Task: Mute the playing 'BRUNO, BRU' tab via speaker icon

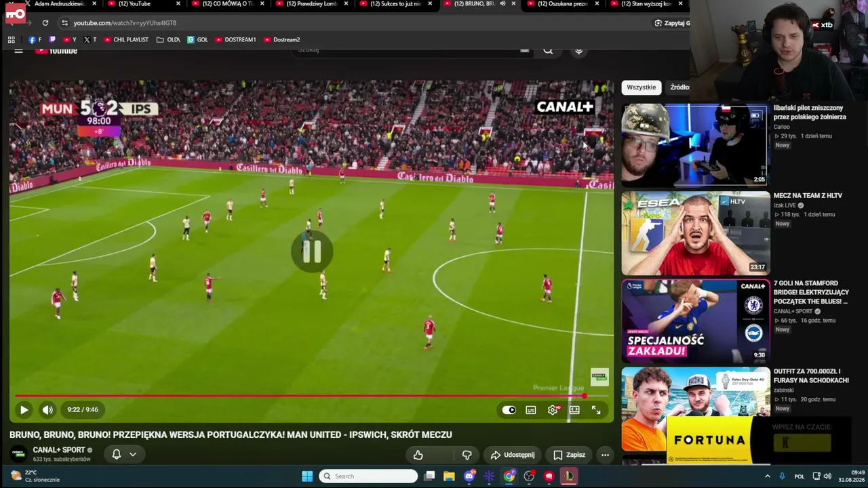Action: click(x=502, y=4)
